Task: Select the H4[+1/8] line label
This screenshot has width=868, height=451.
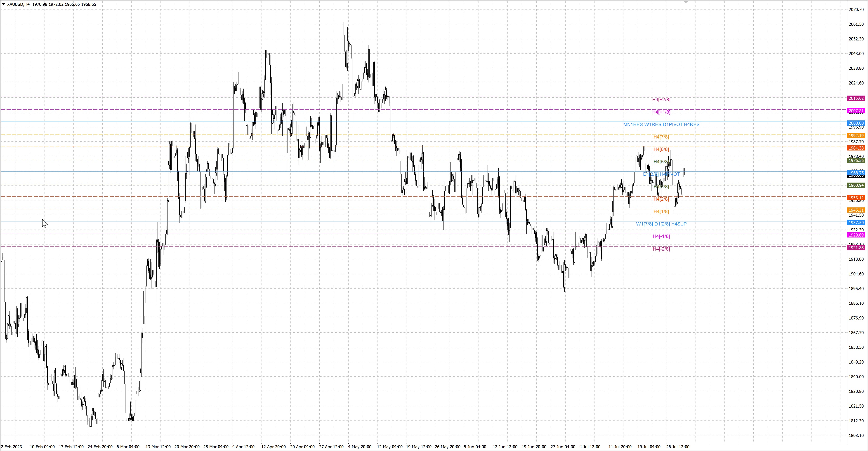Action: click(x=661, y=112)
